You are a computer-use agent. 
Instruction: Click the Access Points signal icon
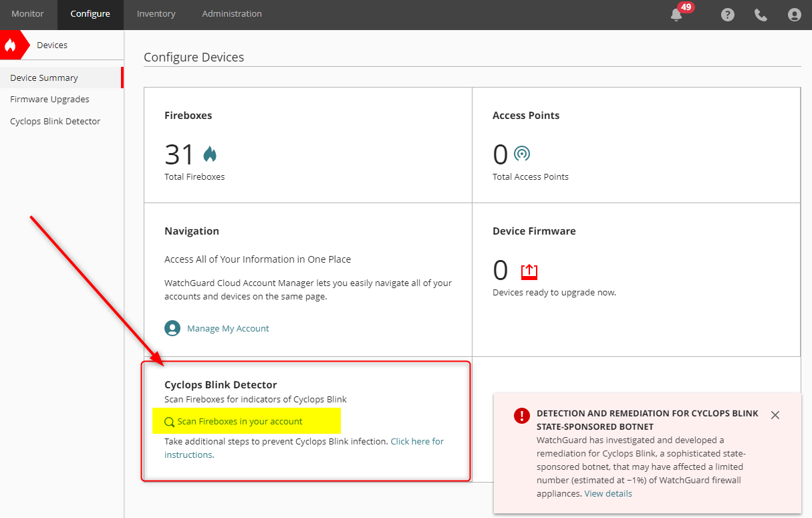click(522, 154)
